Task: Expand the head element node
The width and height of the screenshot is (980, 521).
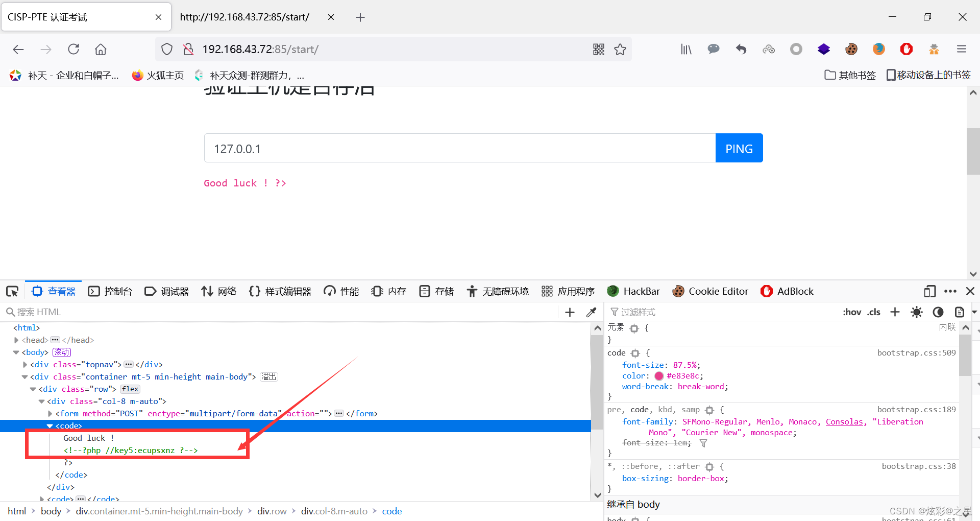Action: click(x=16, y=340)
